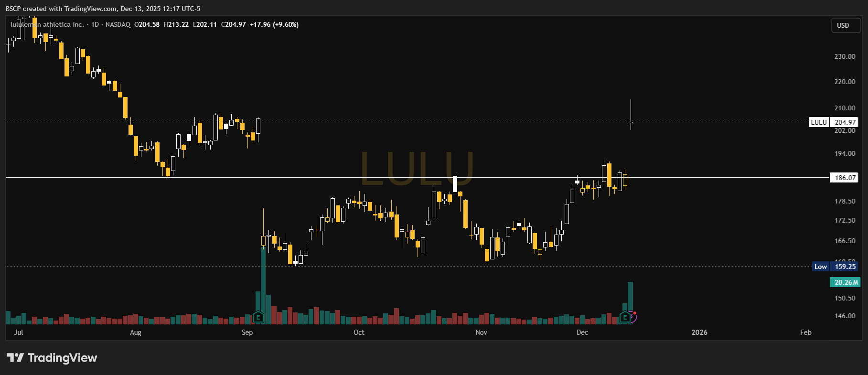Select the 1D interval label in legend
The image size is (868, 375).
pyautogui.click(x=95, y=24)
